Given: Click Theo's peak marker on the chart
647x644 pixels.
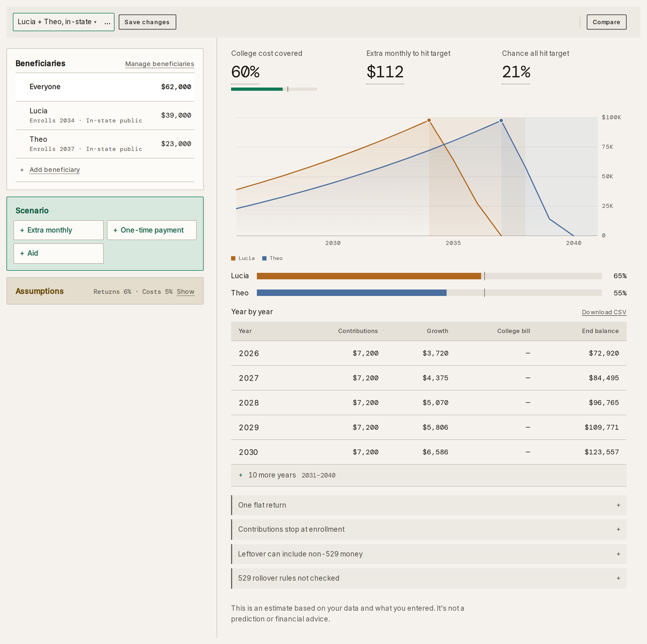Looking at the screenshot, I should 501,121.
